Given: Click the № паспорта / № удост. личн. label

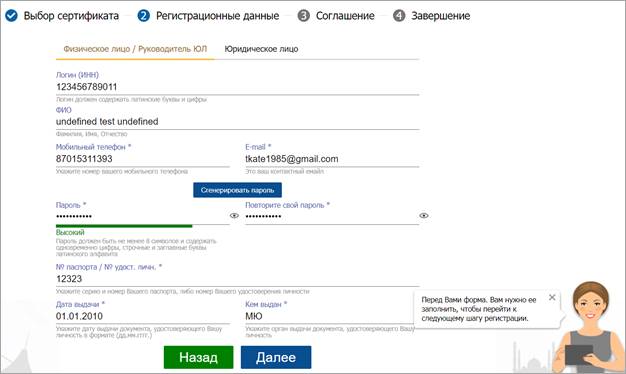Looking at the screenshot, I should tap(109, 267).
